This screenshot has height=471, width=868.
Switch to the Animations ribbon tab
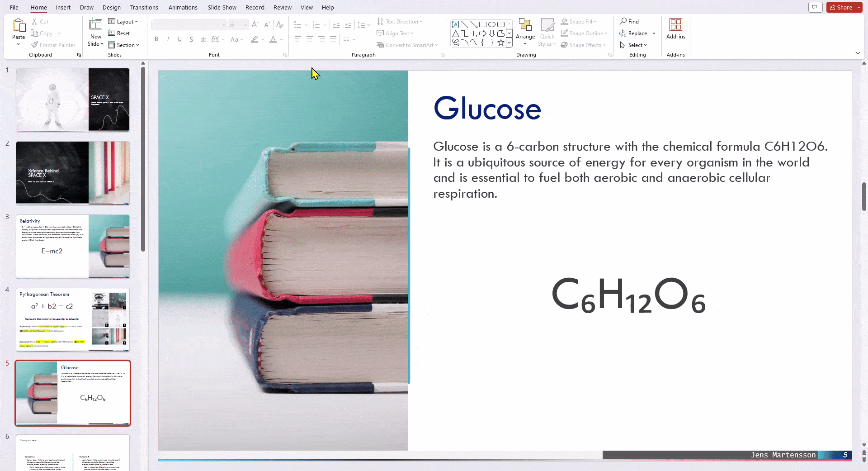[183, 7]
